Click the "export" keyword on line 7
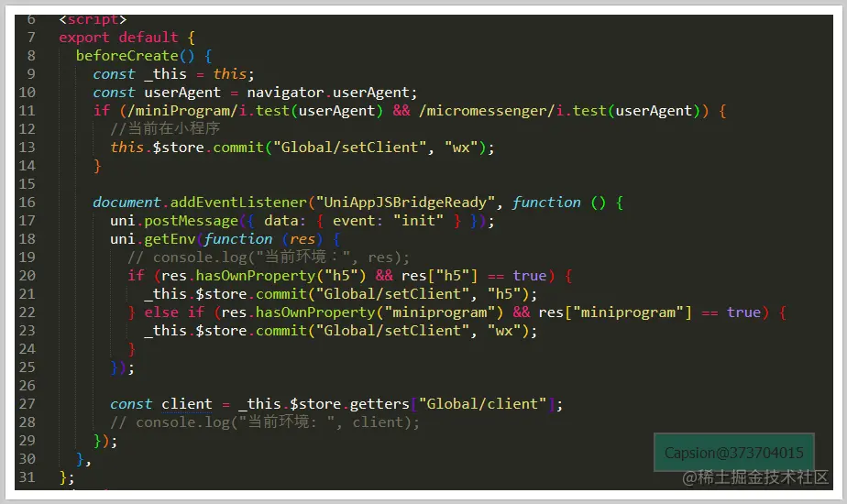This screenshot has width=847, height=504. click(x=83, y=38)
